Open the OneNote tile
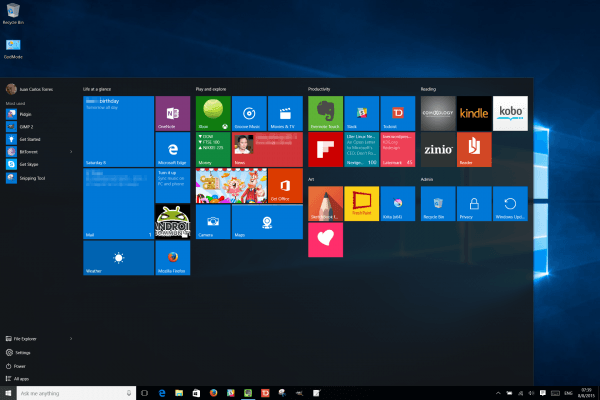 pyautogui.click(x=173, y=113)
